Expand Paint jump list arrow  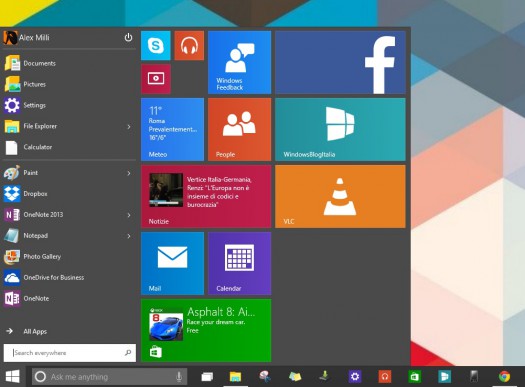point(129,173)
